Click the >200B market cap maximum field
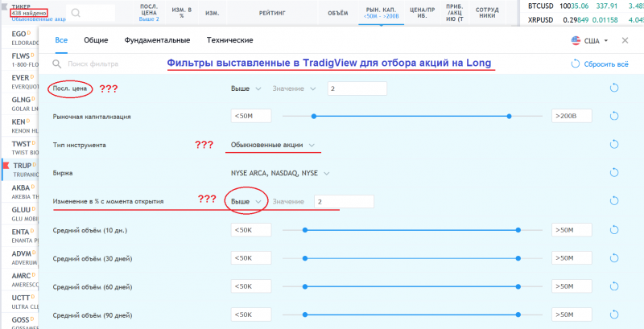 point(572,116)
